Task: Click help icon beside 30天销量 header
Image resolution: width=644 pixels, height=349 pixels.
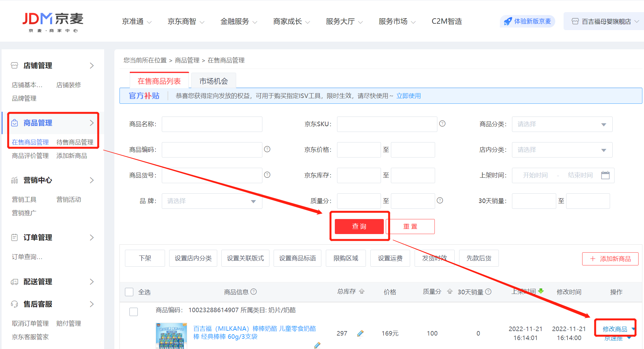Action: [488, 292]
